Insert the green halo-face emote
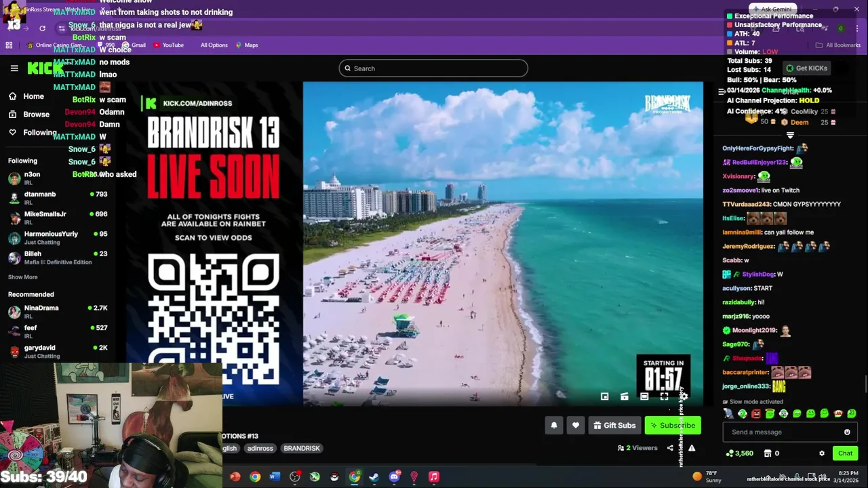 point(770,413)
